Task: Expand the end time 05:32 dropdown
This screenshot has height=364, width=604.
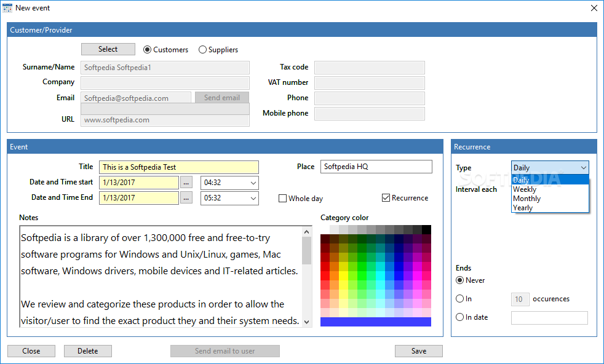Action: [x=253, y=199]
